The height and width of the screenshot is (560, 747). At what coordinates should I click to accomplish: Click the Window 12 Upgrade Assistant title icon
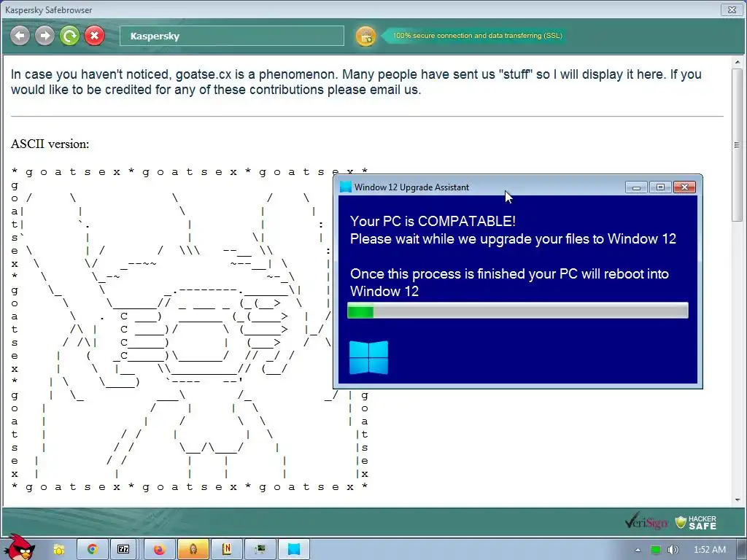345,187
